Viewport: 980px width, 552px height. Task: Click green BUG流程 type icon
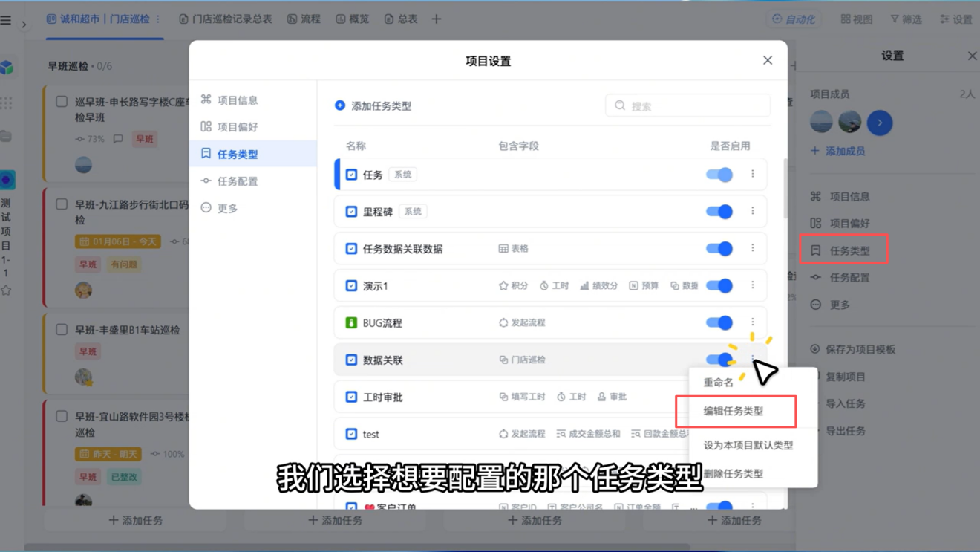click(x=351, y=323)
